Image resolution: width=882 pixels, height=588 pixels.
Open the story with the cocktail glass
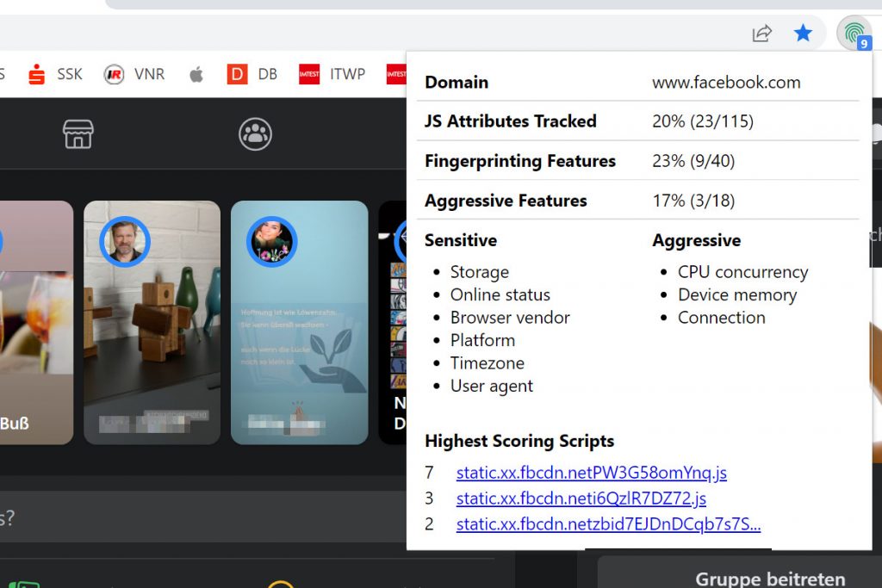tap(36, 322)
